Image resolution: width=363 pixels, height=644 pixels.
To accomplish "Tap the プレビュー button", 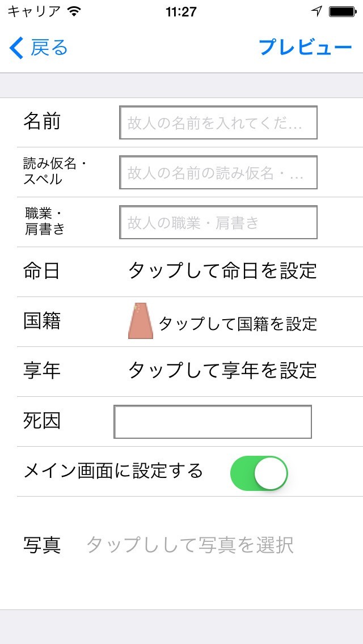I will [305, 48].
